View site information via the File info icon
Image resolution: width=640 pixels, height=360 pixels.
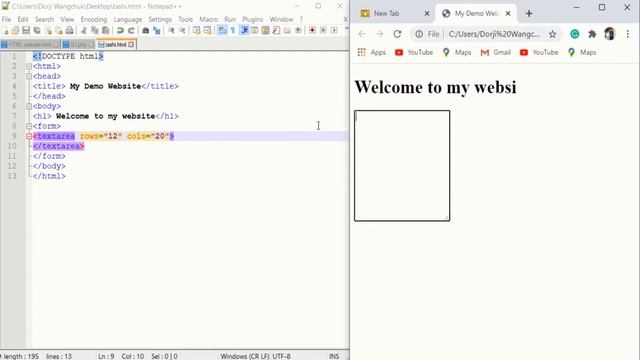pos(427,34)
